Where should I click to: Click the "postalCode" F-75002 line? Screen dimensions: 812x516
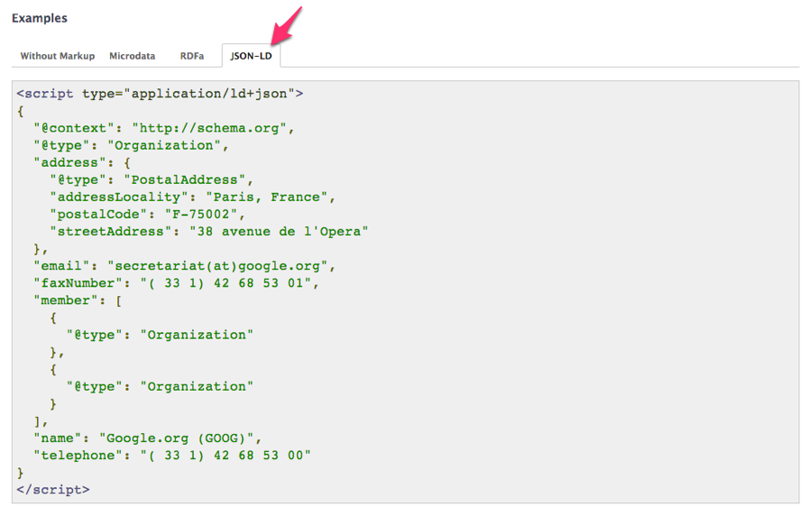(x=147, y=215)
